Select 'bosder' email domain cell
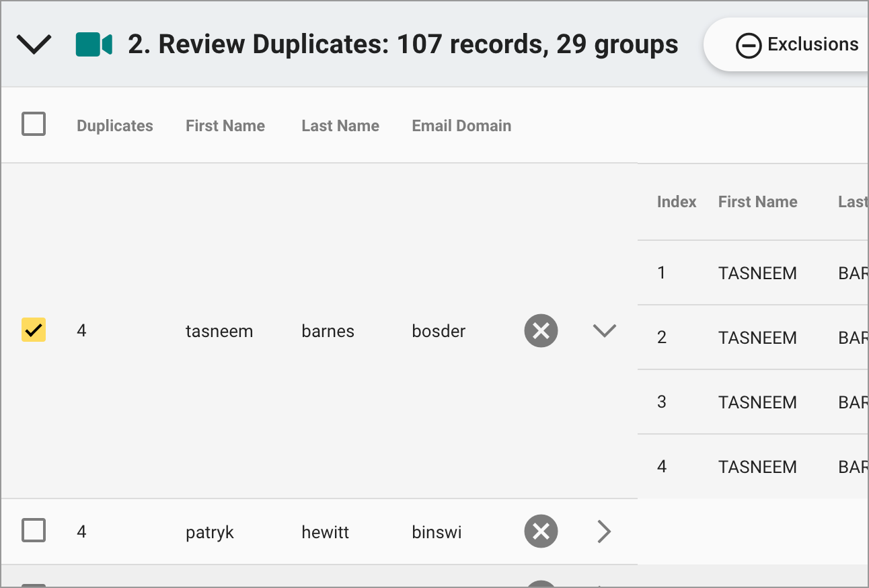The height and width of the screenshot is (588, 869). point(439,331)
